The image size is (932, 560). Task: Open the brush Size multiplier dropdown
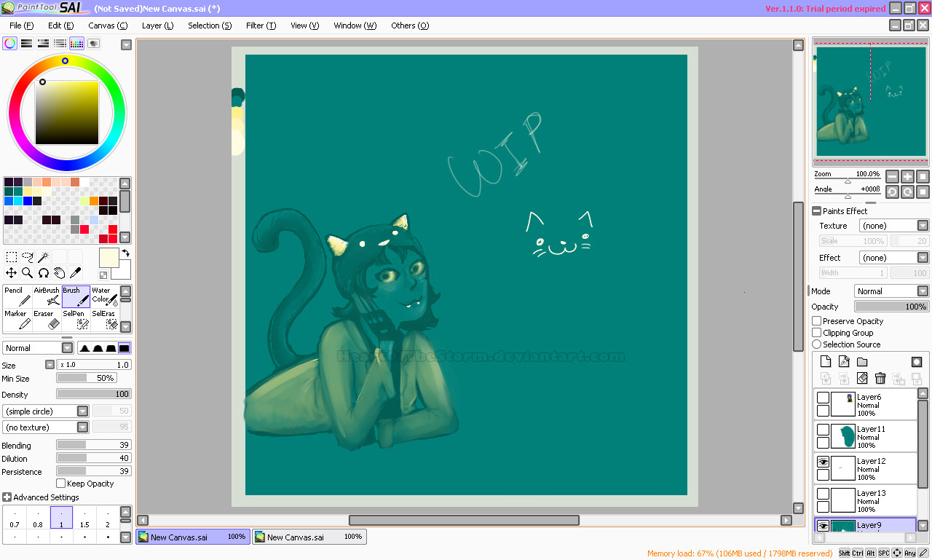pyautogui.click(x=50, y=365)
